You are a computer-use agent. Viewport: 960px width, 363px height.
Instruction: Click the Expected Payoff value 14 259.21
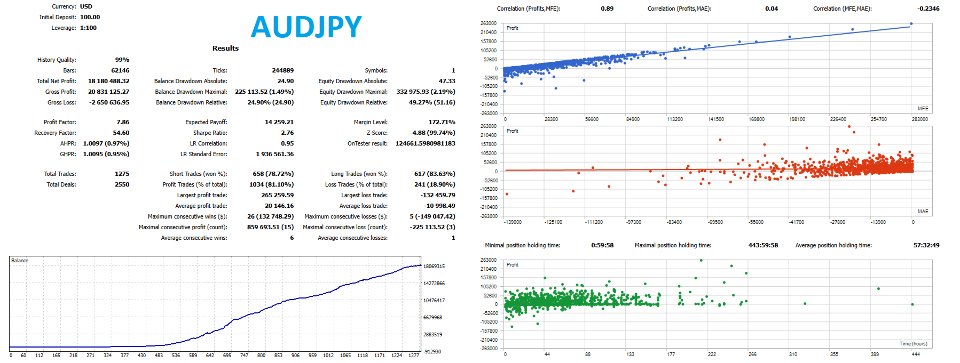click(279, 123)
